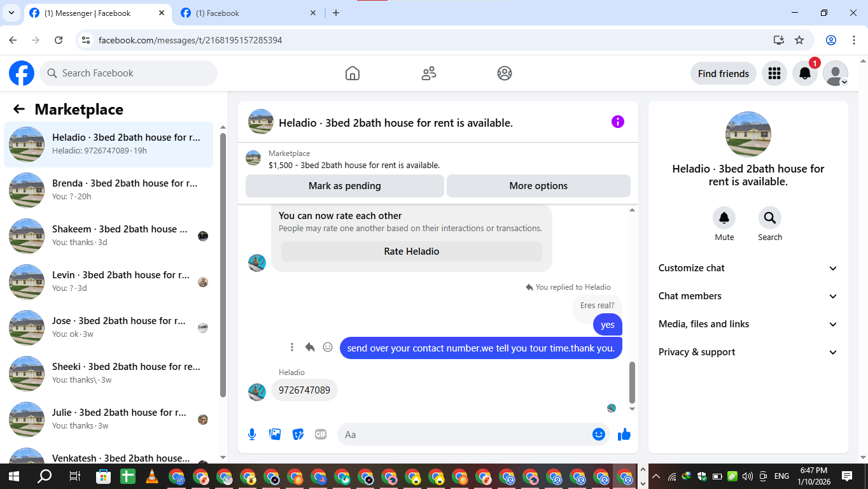
Task: Click the Search conversation magnifier icon
Action: point(770,218)
